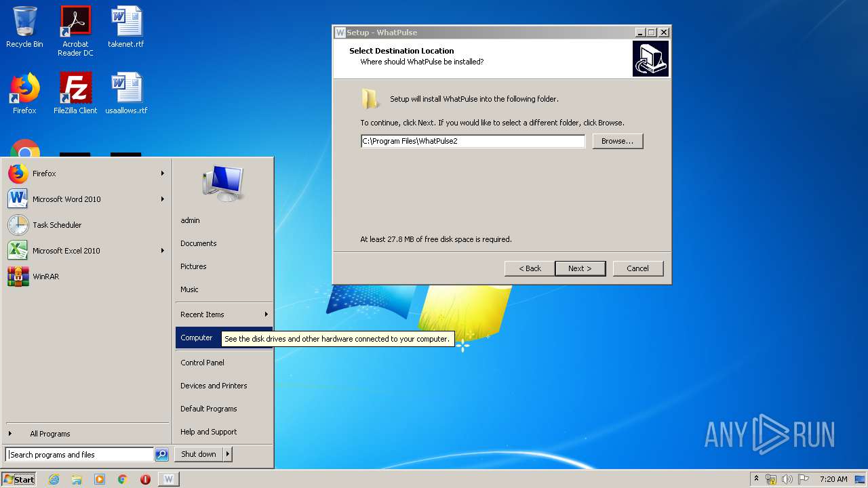Screen dimensions: 868x488
Task: Open Recent Items in Start menu
Action: pyautogui.click(x=224, y=314)
